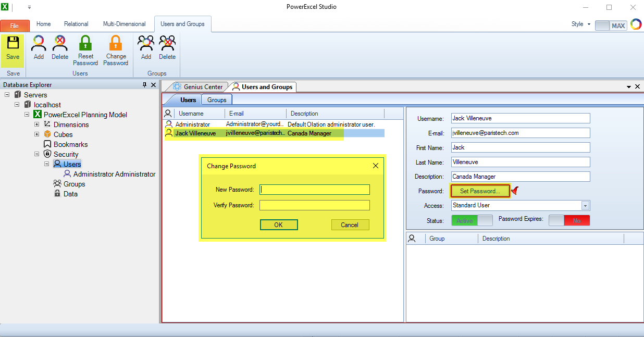
Task: Open the File menu
Action: coord(15,26)
